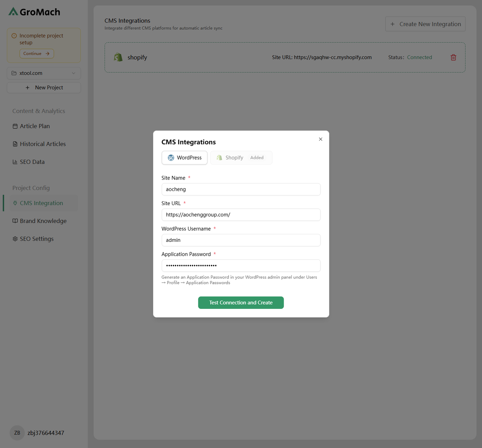This screenshot has height=448, width=482.
Task: Open Historical Articles page
Action: tap(43, 144)
